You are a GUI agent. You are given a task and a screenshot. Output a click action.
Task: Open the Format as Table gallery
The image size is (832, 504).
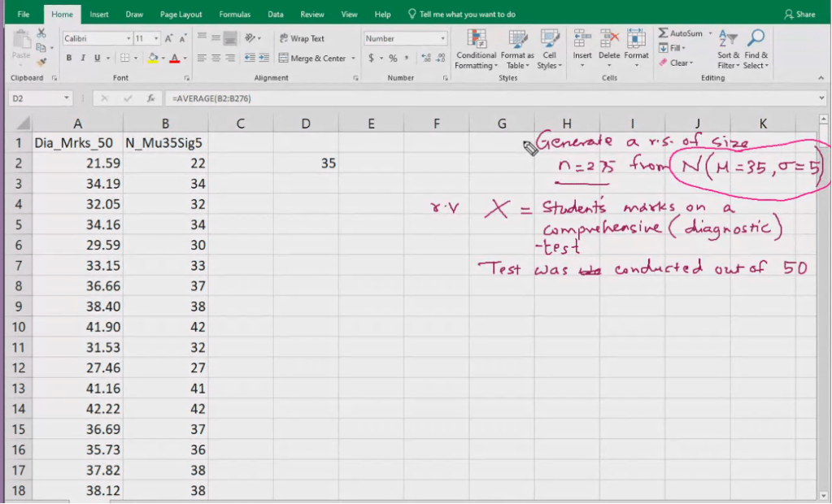tap(517, 40)
